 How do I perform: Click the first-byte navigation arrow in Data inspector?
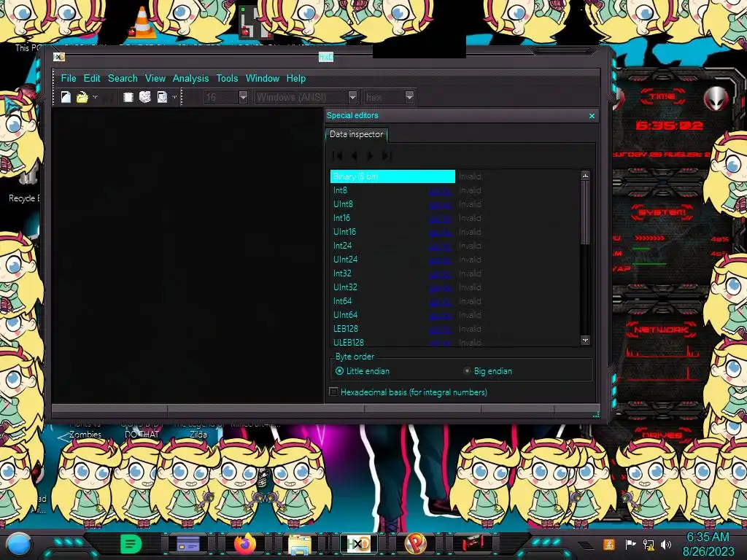point(337,156)
